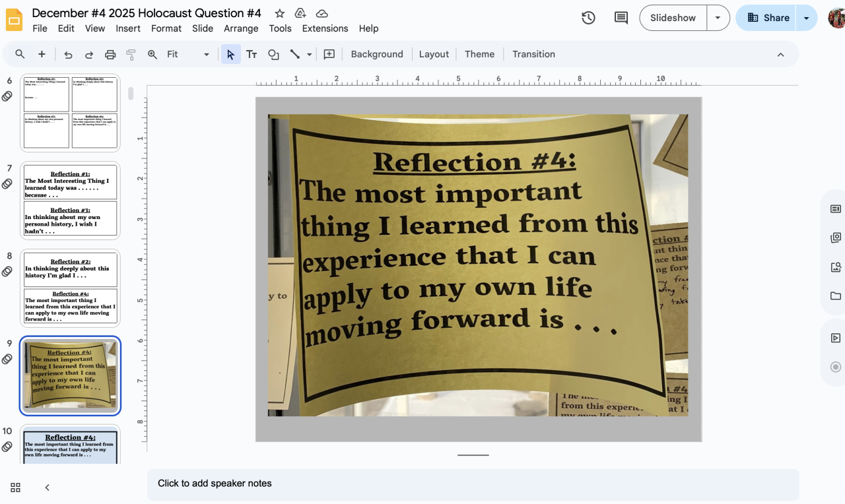Open the Tools menu
Viewport: 845px width, 504px height.
280,28
